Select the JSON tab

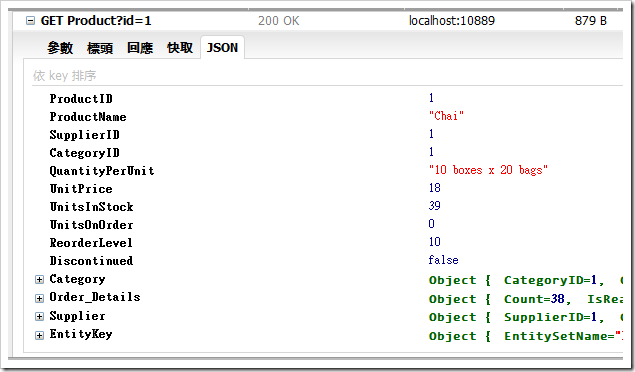click(222, 48)
